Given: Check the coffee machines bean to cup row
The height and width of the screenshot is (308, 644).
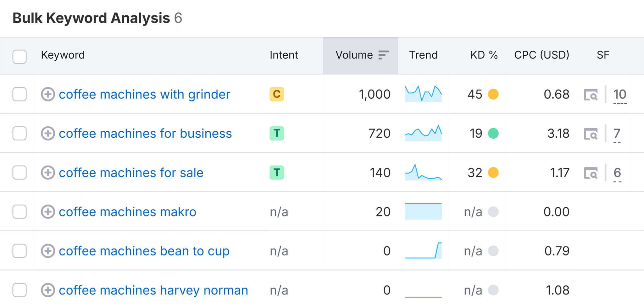Looking at the screenshot, I should tap(19, 251).
